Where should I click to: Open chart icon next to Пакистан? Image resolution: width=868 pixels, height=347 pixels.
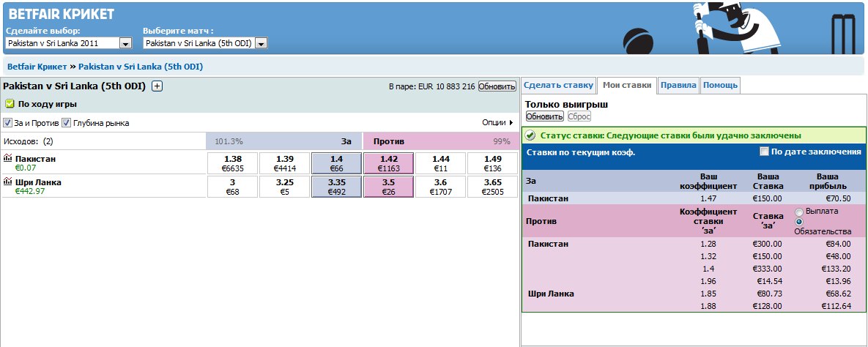(8, 158)
